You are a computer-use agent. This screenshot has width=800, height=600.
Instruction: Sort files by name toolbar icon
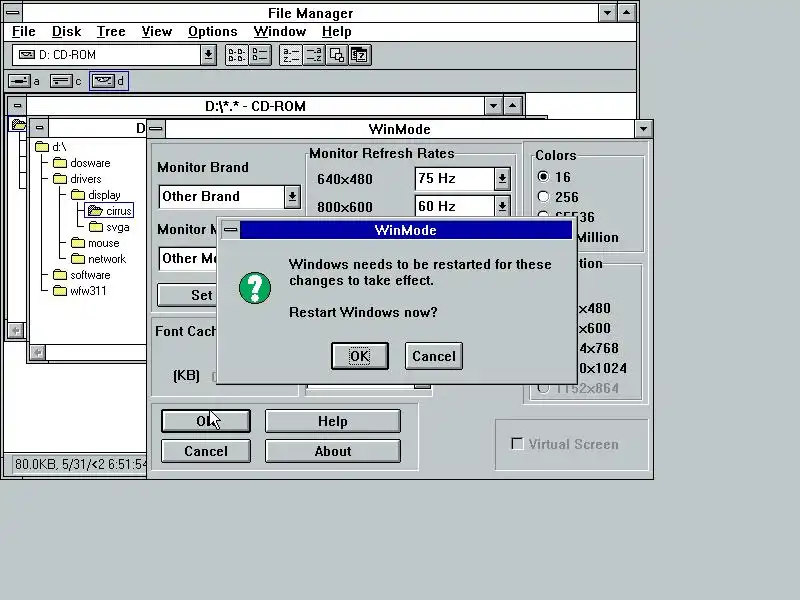point(291,55)
